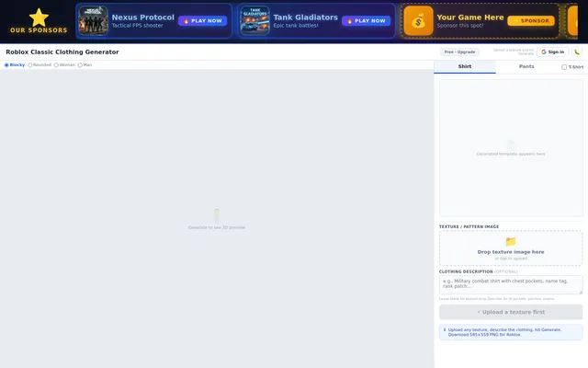
Task: Click Play Now for Nexus Protocol
Action: click(x=202, y=20)
